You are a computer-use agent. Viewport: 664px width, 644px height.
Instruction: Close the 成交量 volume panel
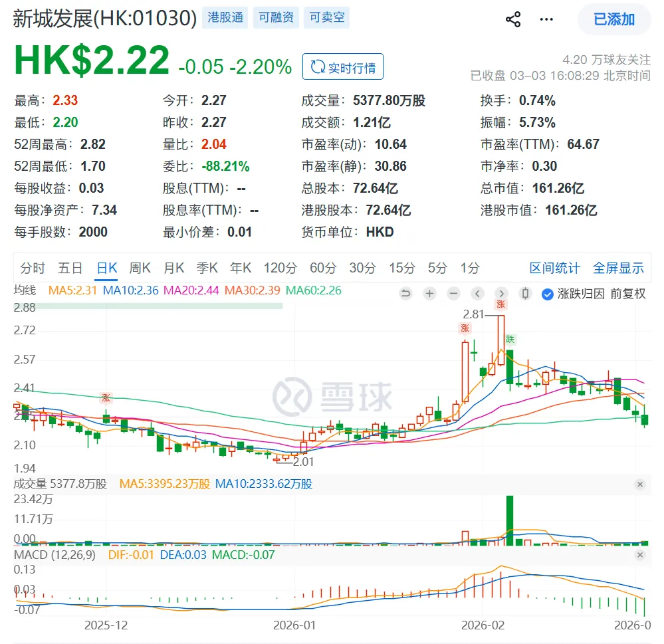tap(640, 484)
